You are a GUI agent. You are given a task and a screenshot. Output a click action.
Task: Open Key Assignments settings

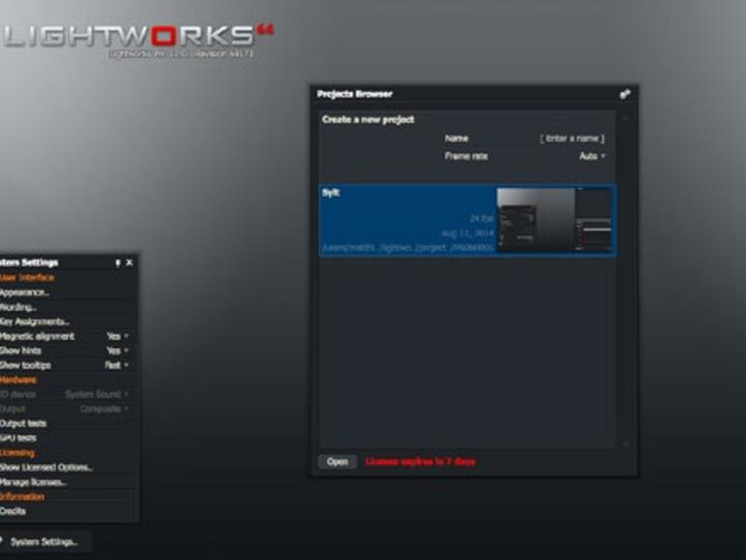coord(34,322)
